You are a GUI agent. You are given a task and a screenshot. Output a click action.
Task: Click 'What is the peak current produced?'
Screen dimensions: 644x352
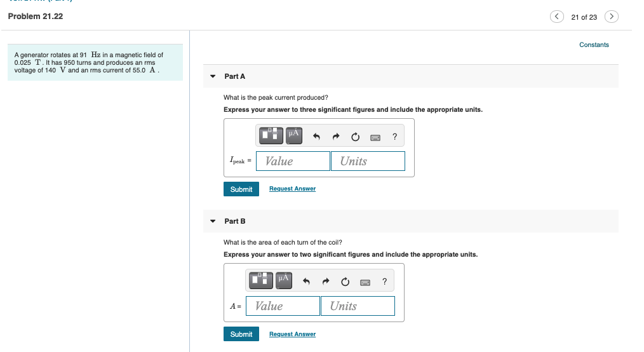(276, 97)
